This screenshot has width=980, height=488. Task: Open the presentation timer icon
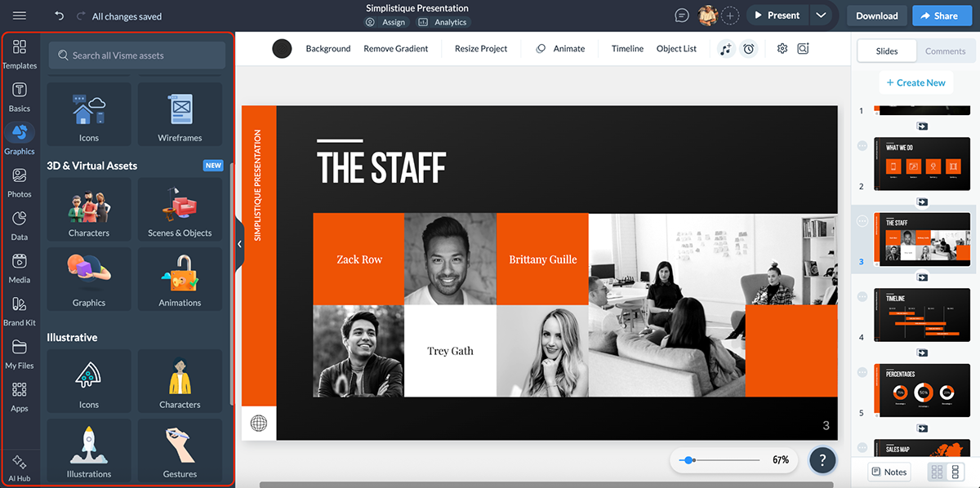(x=749, y=48)
